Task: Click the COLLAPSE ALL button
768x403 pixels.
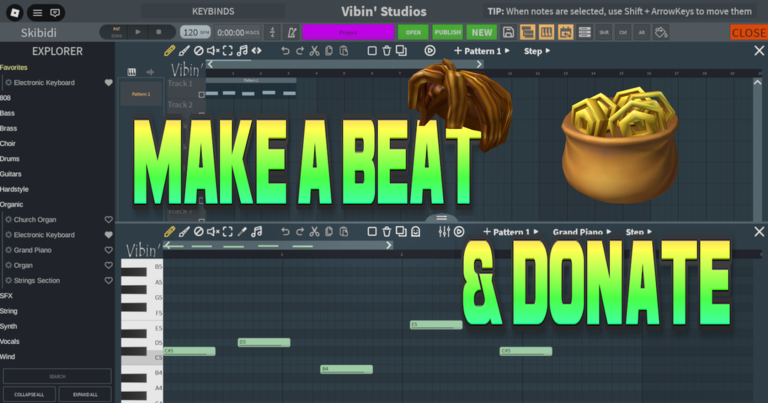Action: (29, 394)
